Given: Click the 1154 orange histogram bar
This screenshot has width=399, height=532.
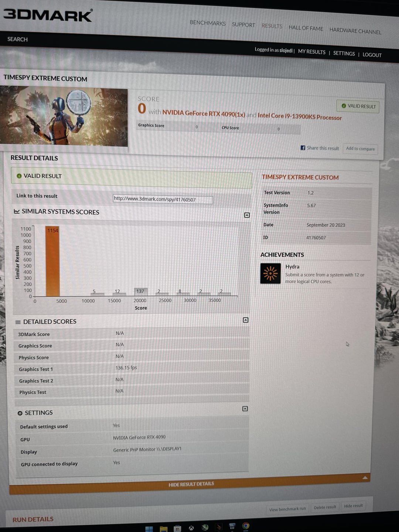Looking at the screenshot, I should click(x=52, y=261).
